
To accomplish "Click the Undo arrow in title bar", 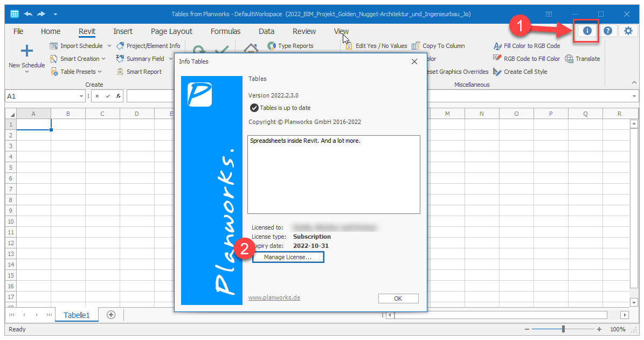I will pyautogui.click(x=28, y=14).
